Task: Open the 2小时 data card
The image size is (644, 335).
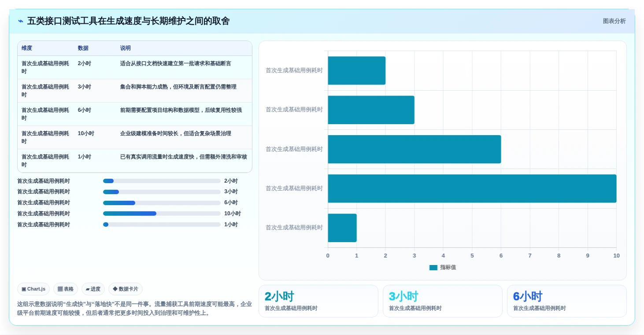Action: tap(318, 301)
